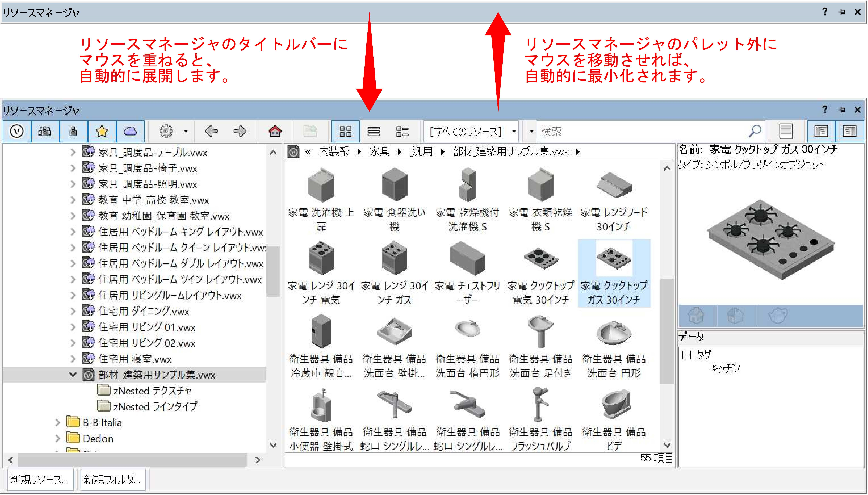The image size is (868, 495).
Task: Click breadcrumb trailing arrow after file name
Action: [578, 152]
